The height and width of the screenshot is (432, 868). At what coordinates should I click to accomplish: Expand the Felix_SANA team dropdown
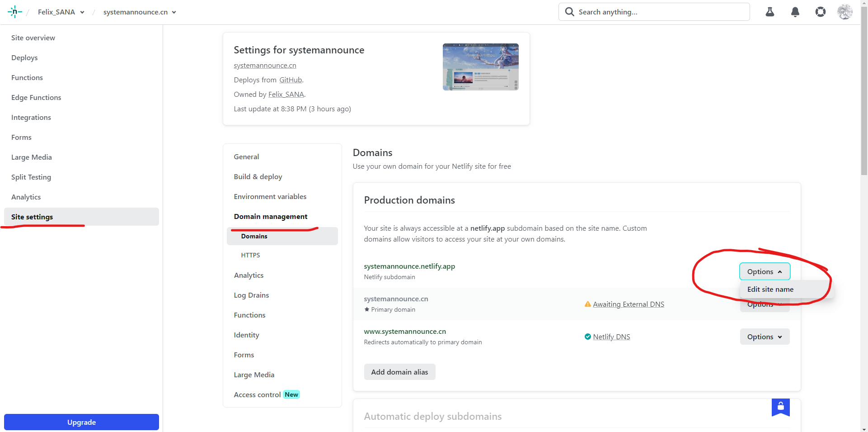point(61,12)
